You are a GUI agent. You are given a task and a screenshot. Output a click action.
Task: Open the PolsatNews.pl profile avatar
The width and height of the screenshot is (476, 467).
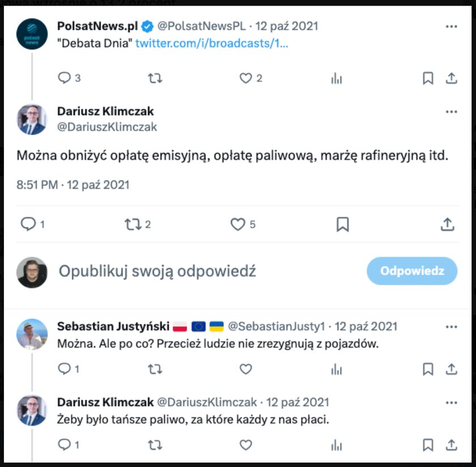pos(32,34)
